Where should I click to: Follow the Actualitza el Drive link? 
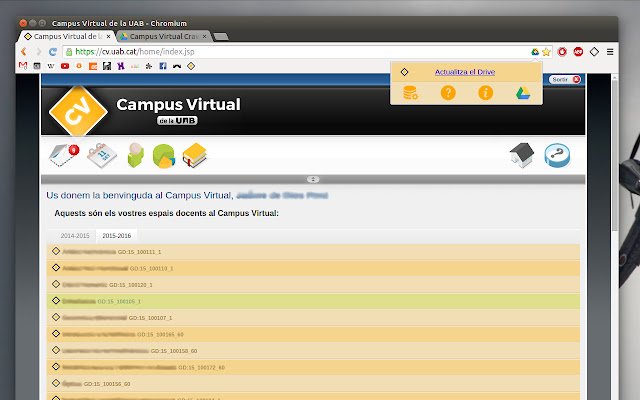[x=464, y=72]
